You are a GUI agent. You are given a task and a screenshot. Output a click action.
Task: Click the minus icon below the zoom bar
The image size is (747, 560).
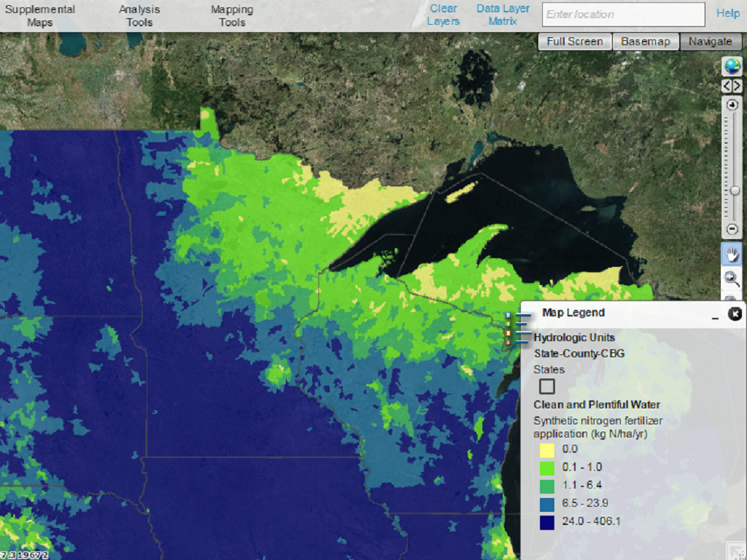coord(732,228)
